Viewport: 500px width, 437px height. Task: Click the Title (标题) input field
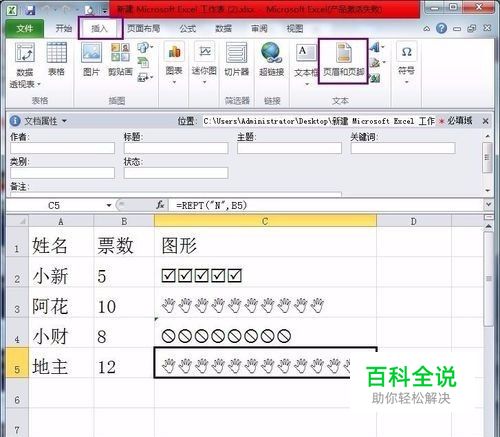(x=176, y=148)
